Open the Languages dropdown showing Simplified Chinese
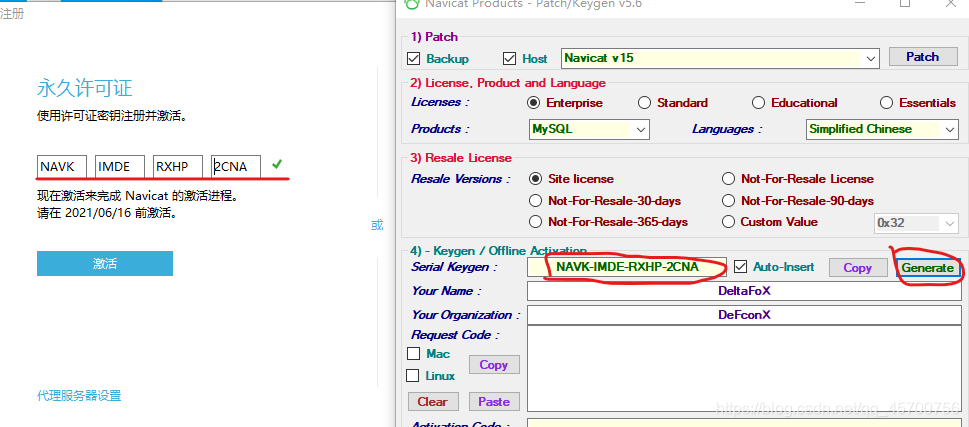This screenshot has height=427, width=969. (882, 129)
